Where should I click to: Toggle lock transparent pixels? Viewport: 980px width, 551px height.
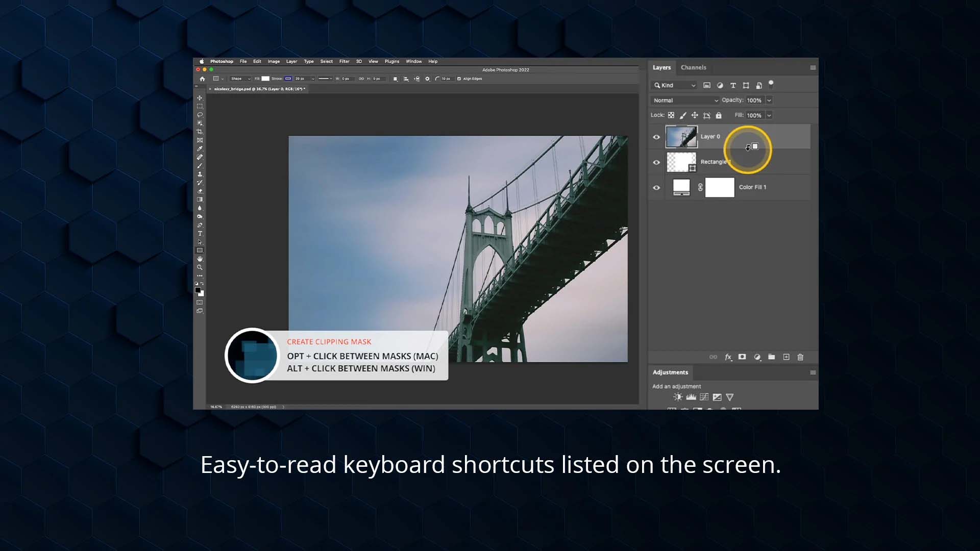coord(671,115)
